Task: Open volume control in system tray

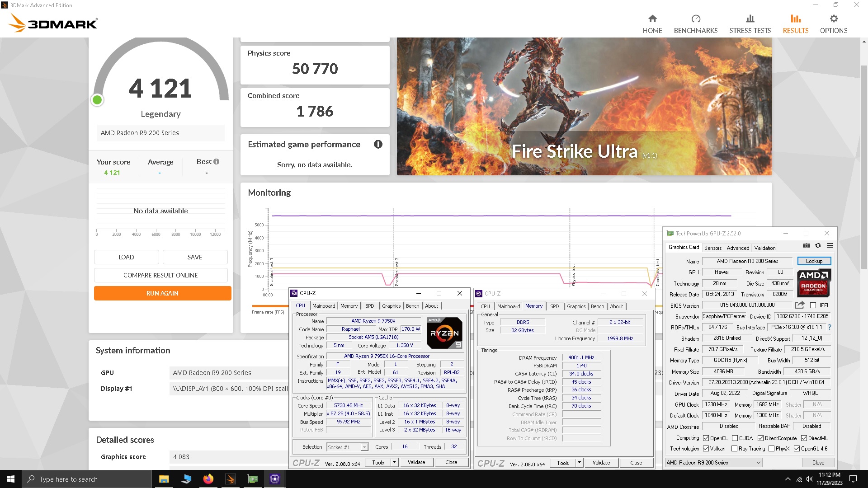Action: [x=809, y=479]
